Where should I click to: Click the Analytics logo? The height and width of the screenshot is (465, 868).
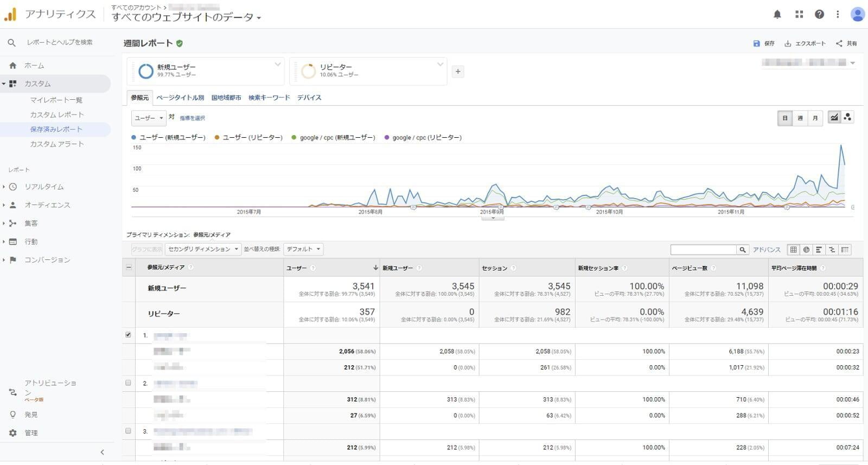(10, 15)
